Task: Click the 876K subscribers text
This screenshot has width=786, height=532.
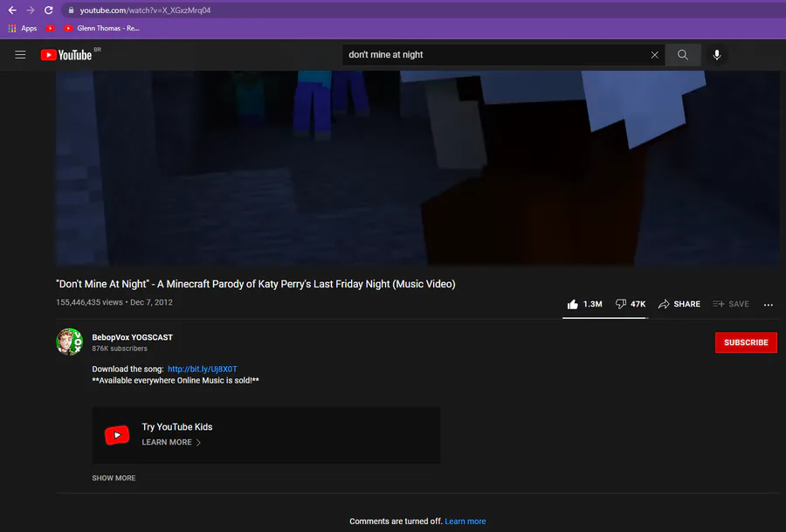Action: pos(120,349)
